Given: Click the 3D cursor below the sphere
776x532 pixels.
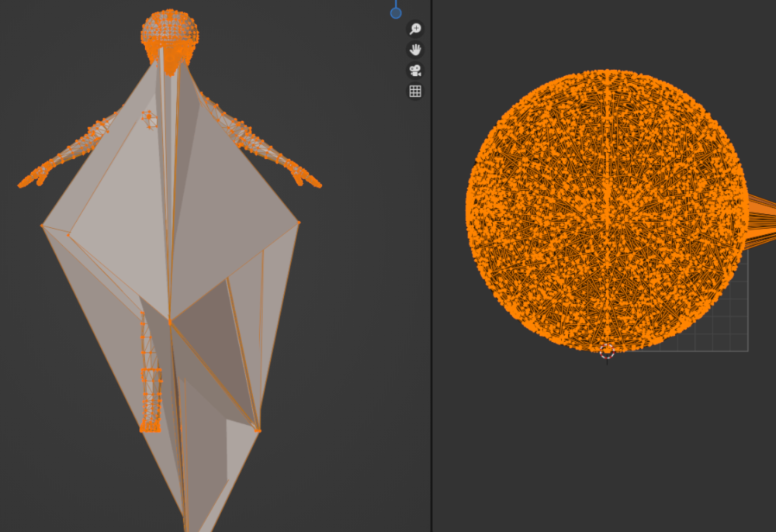Looking at the screenshot, I should click(x=608, y=351).
